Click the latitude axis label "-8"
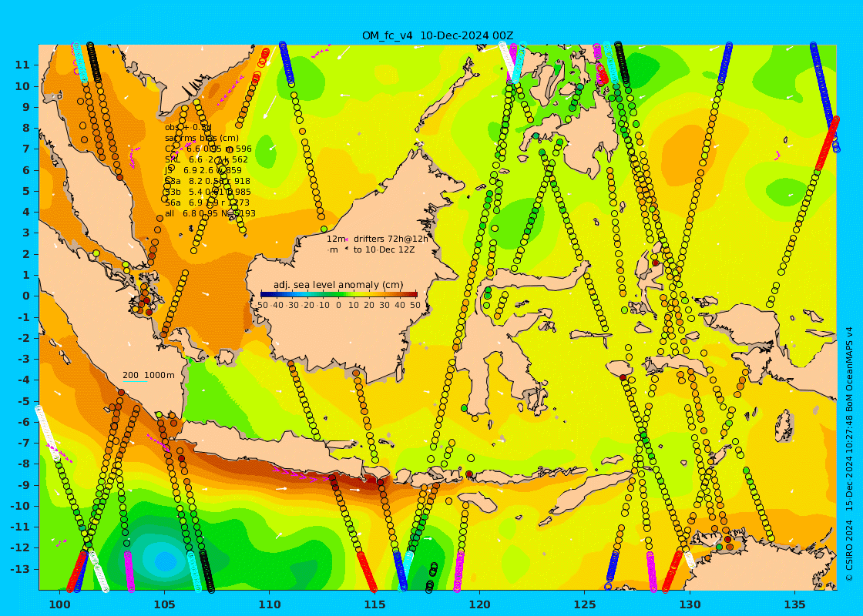The height and width of the screenshot is (616, 863). pyautogui.click(x=23, y=464)
